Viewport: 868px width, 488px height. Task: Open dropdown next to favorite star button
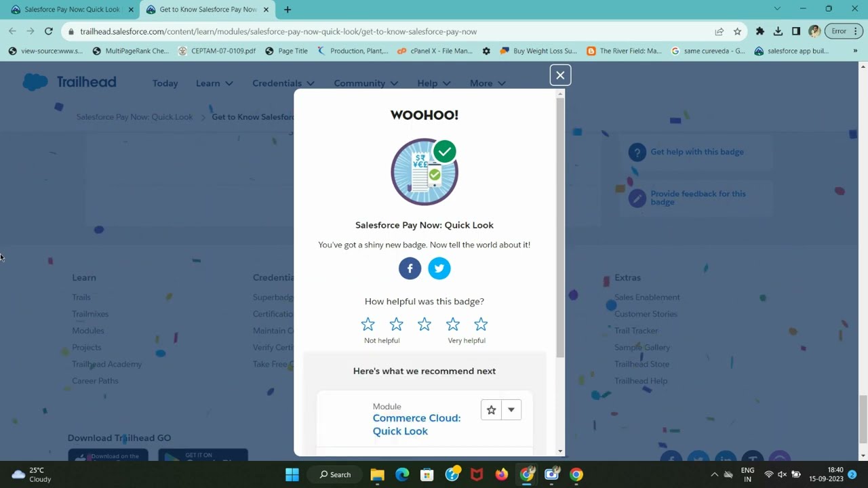point(511,410)
